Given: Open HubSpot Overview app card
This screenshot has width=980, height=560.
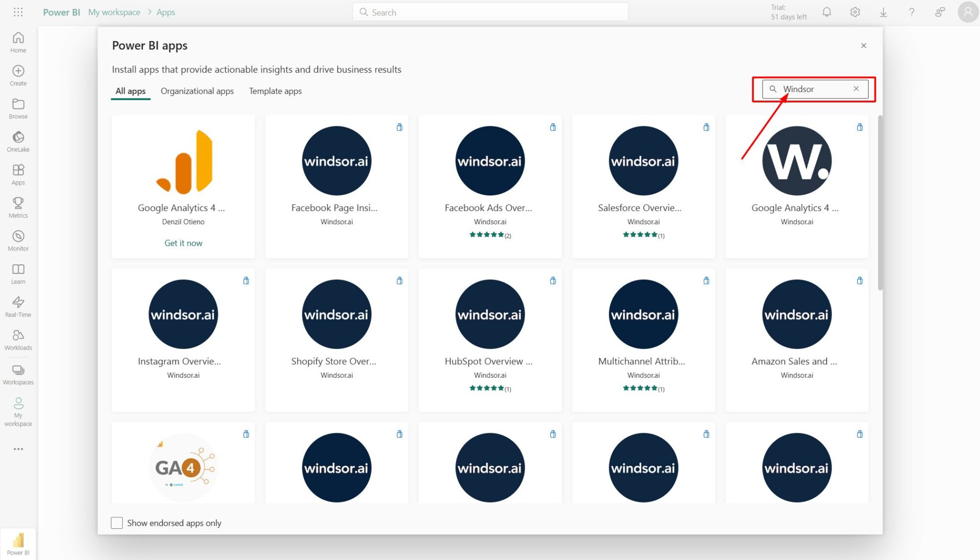Looking at the screenshot, I should pos(490,340).
